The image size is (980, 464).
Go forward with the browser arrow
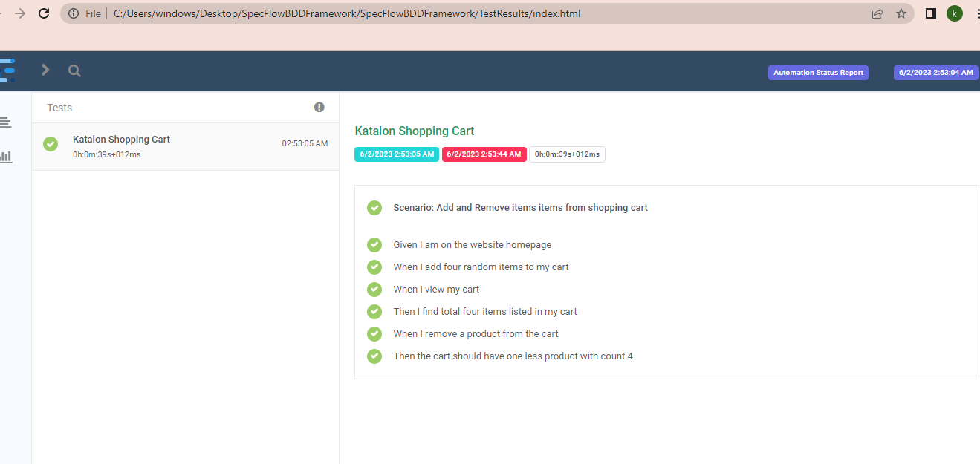click(20, 13)
